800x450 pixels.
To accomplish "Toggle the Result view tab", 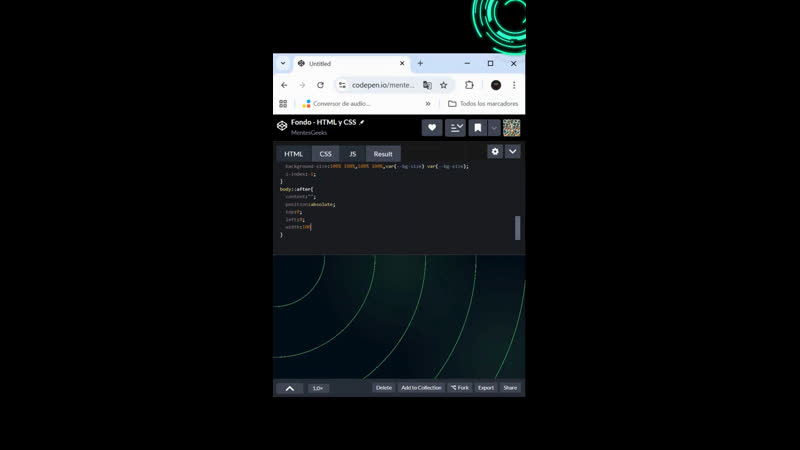I will click(x=383, y=154).
